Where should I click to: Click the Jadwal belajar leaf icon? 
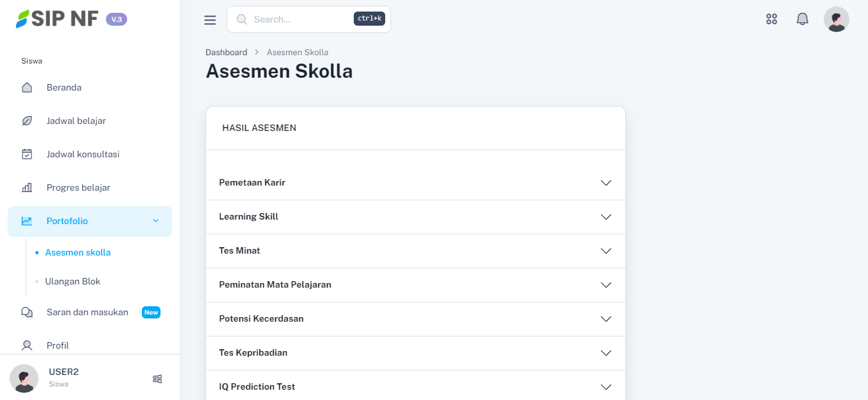click(x=27, y=121)
